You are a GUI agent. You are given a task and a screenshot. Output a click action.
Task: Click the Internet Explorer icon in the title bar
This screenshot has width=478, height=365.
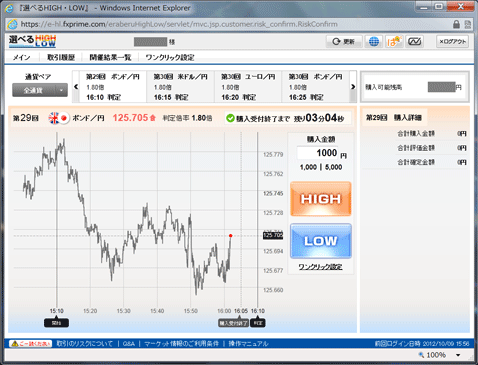[x=9, y=8]
